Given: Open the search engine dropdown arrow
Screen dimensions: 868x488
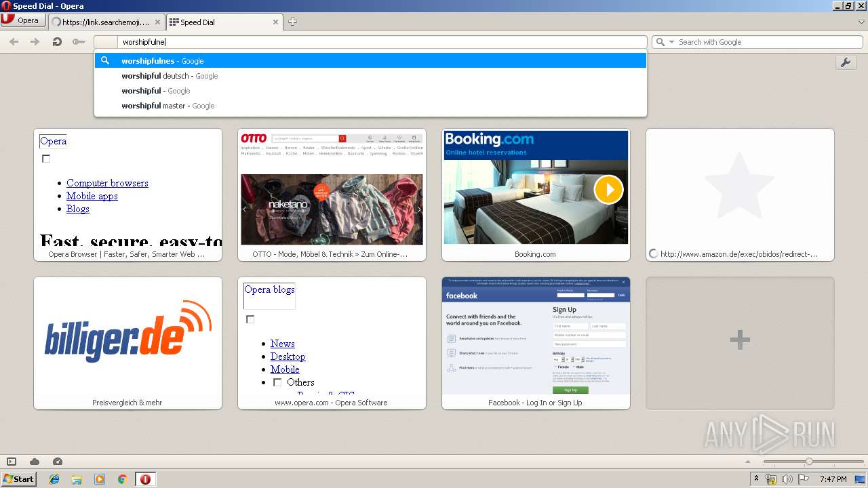Looking at the screenshot, I should [x=672, y=42].
